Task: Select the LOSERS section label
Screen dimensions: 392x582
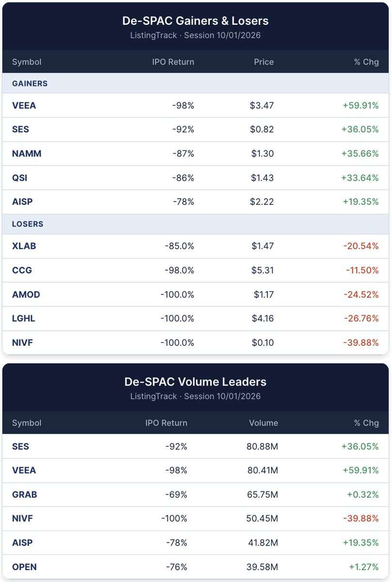Action: coord(28,224)
